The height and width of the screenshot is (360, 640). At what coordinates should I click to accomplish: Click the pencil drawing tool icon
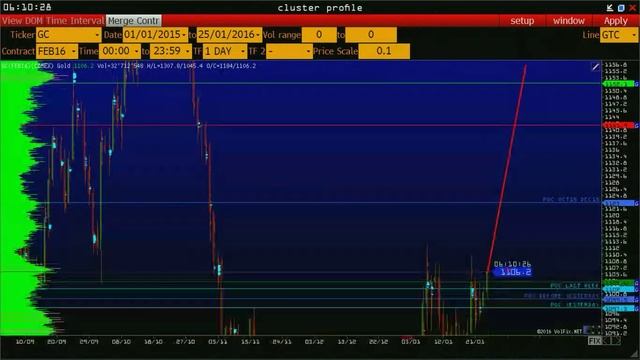(596, 67)
